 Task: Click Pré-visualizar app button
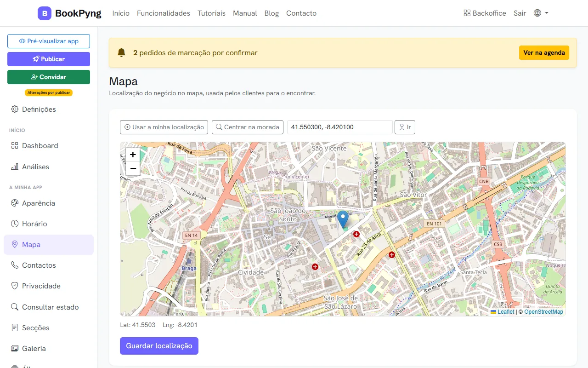point(49,41)
